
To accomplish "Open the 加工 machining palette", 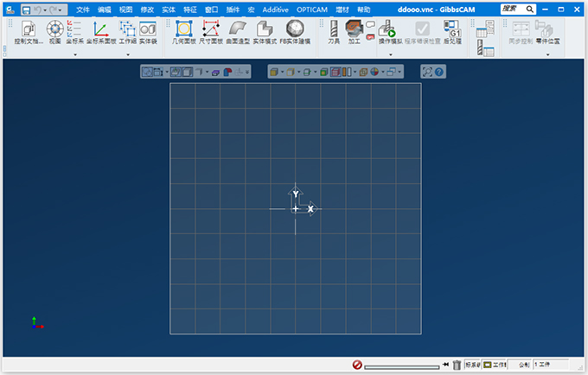I will tap(354, 33).
